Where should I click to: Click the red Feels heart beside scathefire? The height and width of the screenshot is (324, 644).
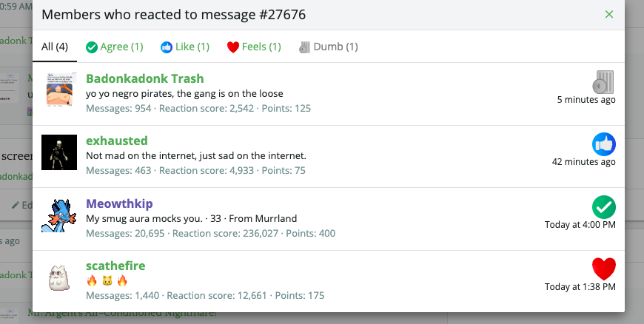coord(604,269)
